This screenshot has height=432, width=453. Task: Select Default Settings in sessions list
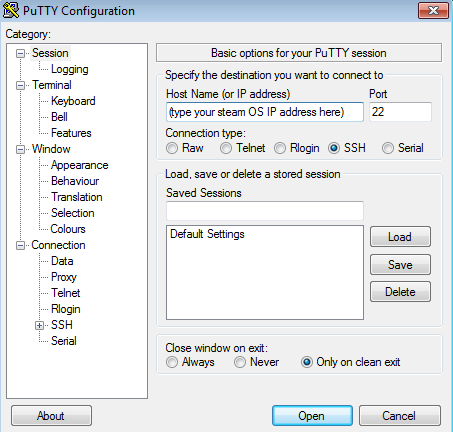coord(207,234)
